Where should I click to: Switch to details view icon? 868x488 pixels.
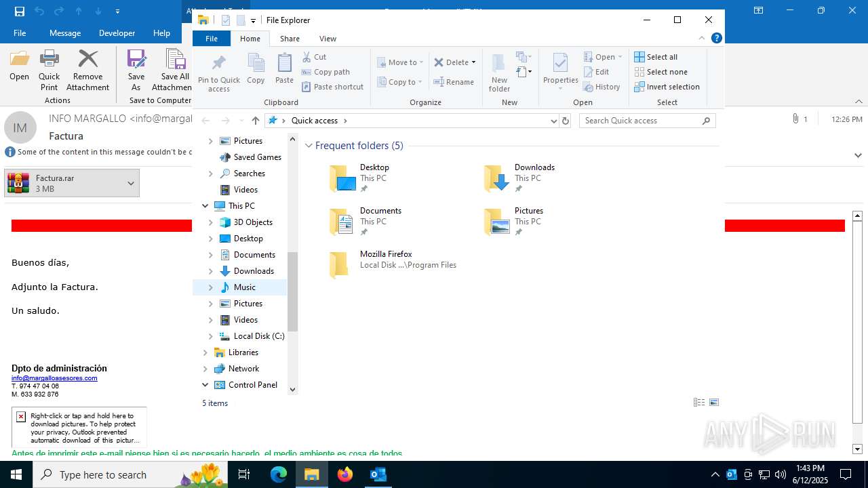(699, 403)
